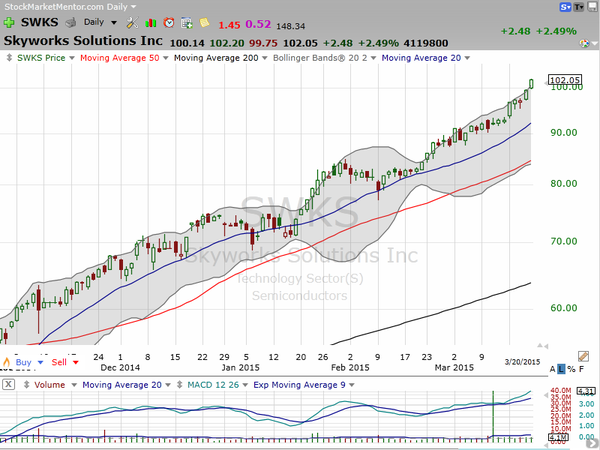Click the SWKS ticker symbol
The width and height of the screenshot is (600, 450).
tap(39, 22)
